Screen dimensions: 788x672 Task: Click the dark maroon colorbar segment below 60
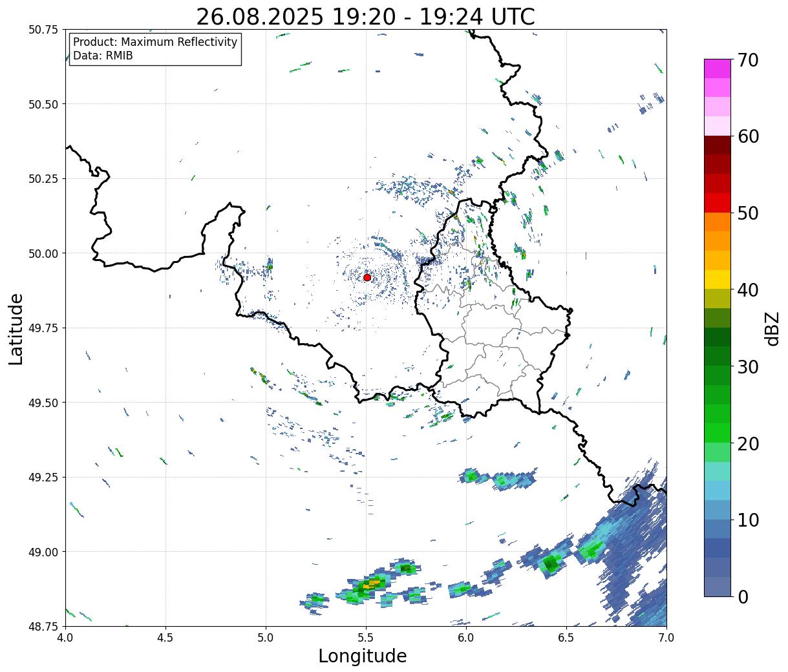(x=718, y=145)
